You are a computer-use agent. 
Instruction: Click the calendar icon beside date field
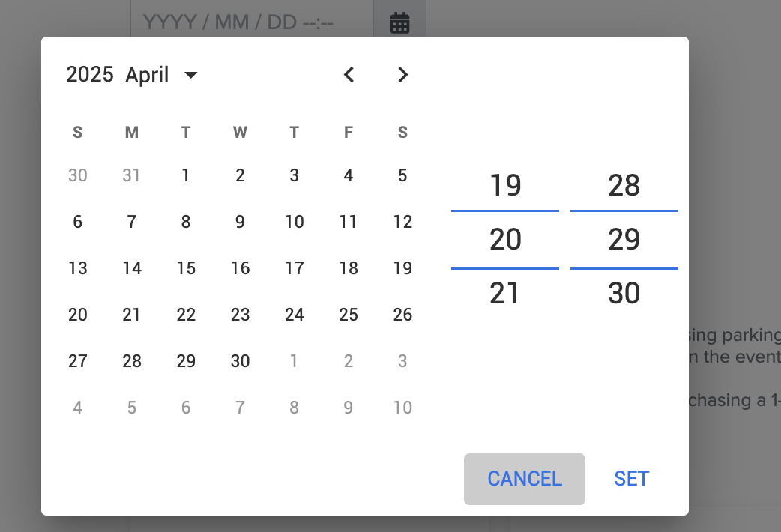(x=400, y=22)
